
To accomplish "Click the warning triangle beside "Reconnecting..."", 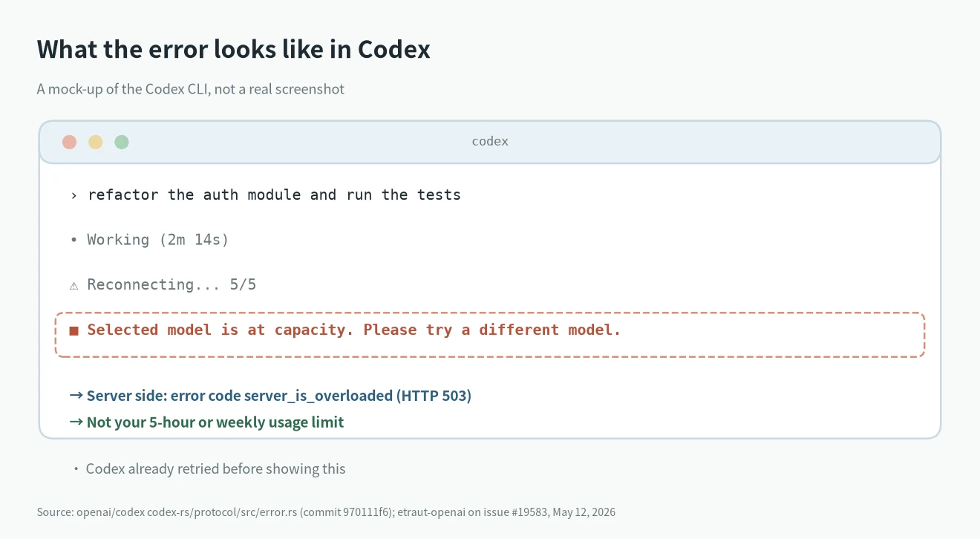I will coord(73,285).
